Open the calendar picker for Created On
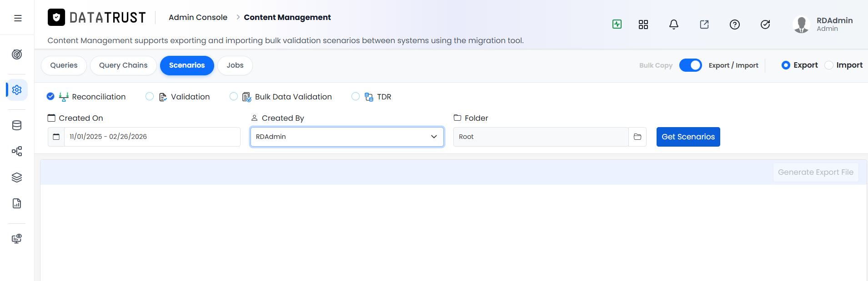The height and width of the screenshot is (281, 868). tap(56, 137)
